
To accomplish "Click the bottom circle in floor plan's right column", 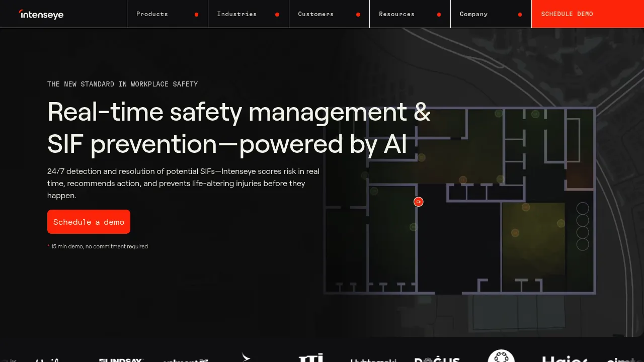I will point(583,244).
